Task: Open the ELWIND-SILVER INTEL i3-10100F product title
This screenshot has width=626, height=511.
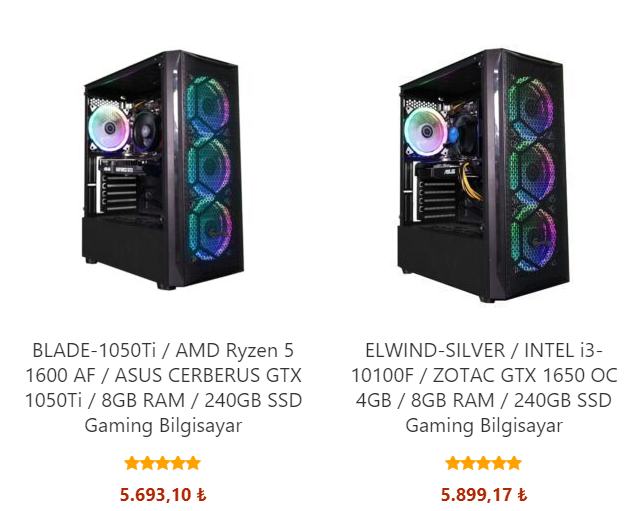Action: [484, 388]
